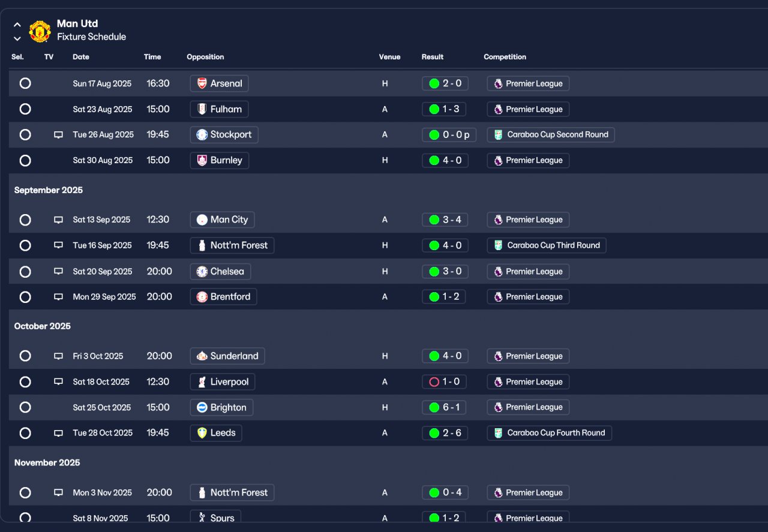Click Carabao Cup logo on Leeds row
The width and height of the screenshot is (768, 532).
[x=498, y=433]
